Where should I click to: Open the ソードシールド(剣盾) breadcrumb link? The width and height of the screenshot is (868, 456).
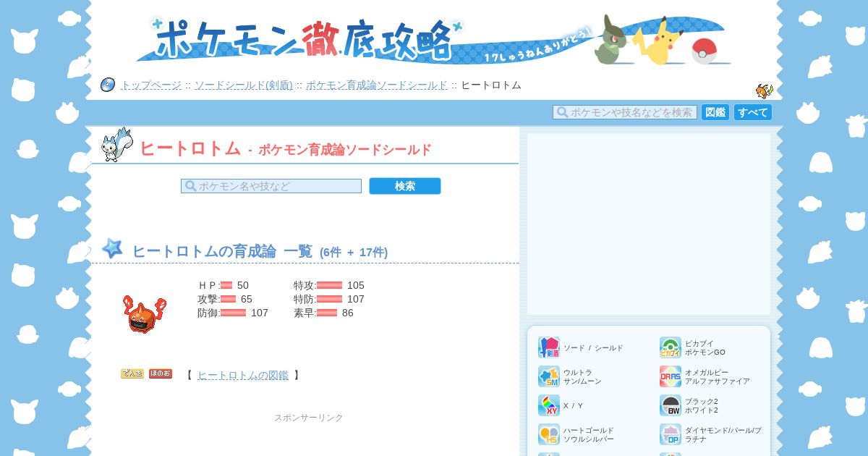click(x=243, y=85)
